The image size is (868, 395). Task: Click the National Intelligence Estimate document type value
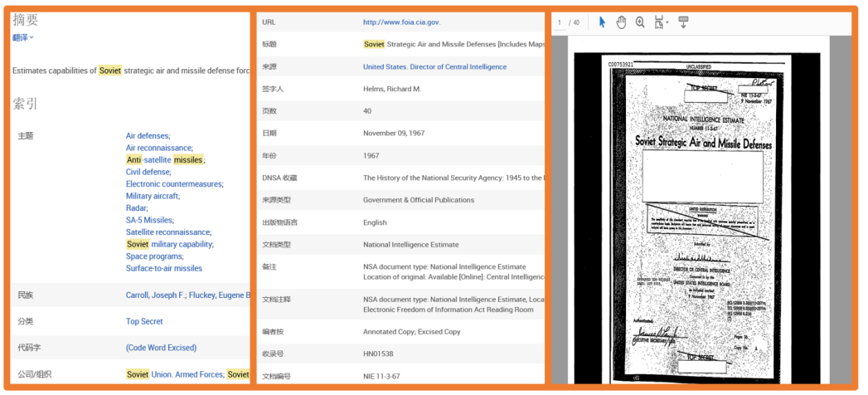[410, 244]
